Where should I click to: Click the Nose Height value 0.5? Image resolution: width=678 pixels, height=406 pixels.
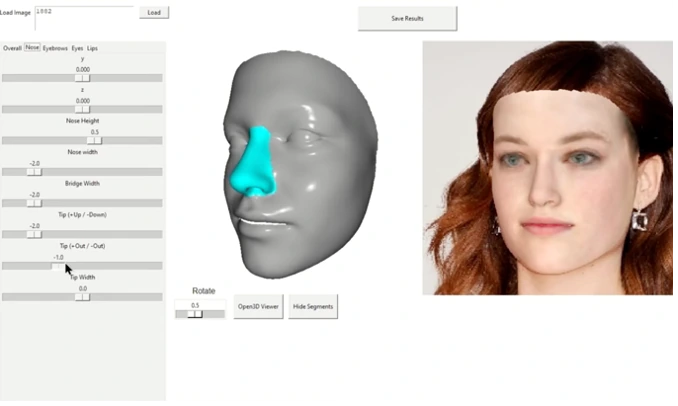pos(95,132)
